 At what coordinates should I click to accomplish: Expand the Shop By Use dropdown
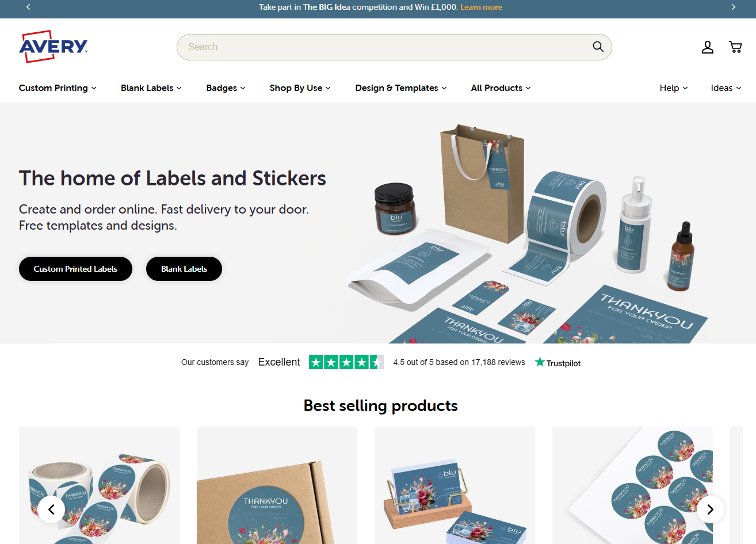[300, 88]
